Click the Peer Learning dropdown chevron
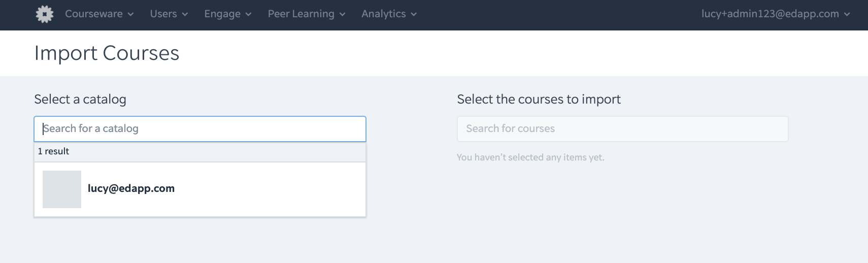This screenshot has width=868, height=263. click(342, 15)
